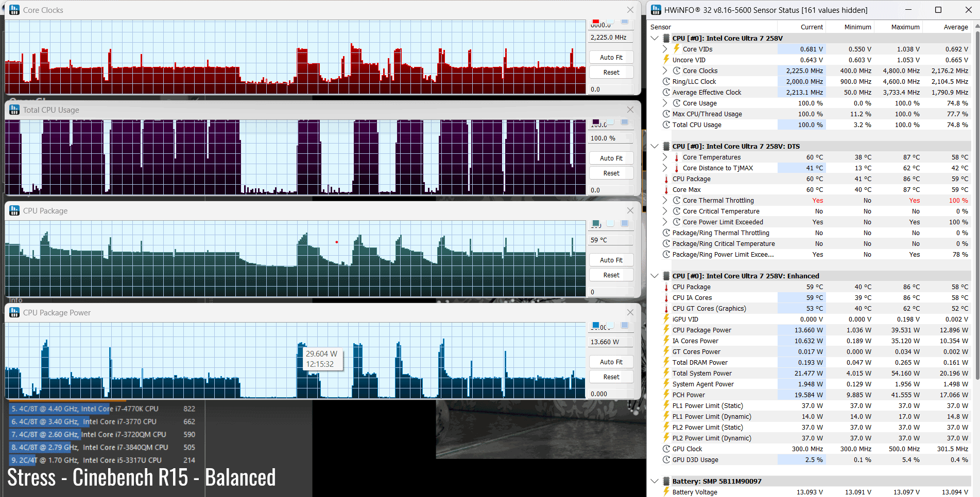This screenshot has width=980, height=497.
Task: Click the clock icon beside Ring/LLC Clock
Action: click(666, 81)
